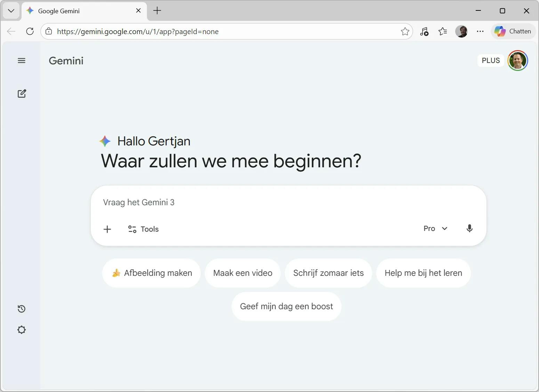539x392 pixels.
Task: Open the Tools menu in the prompt box
Action: pos(143,229)
